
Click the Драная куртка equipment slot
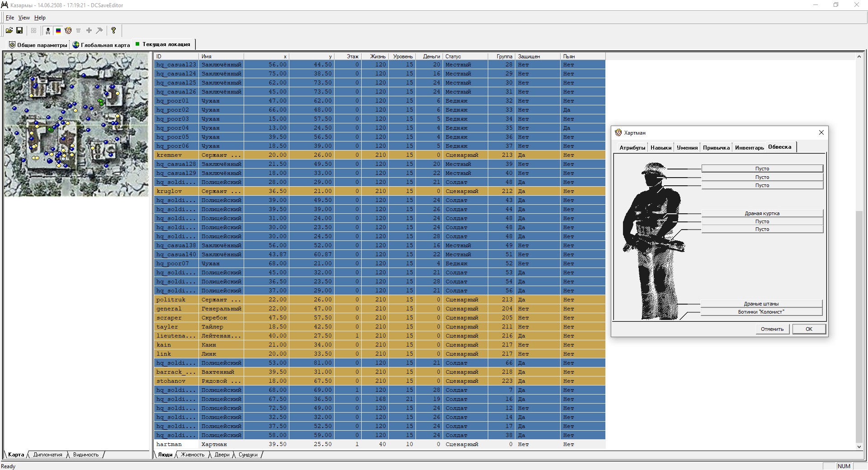[762, 213]
